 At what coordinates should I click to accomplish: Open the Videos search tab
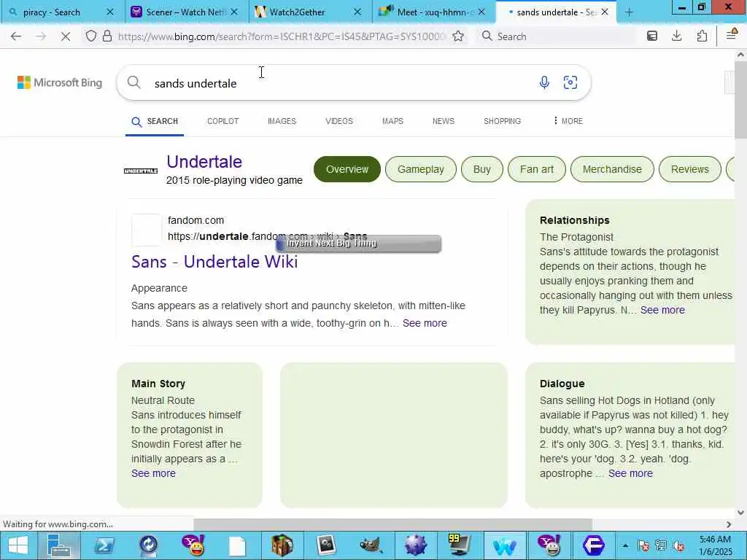[x=339, y=121]
